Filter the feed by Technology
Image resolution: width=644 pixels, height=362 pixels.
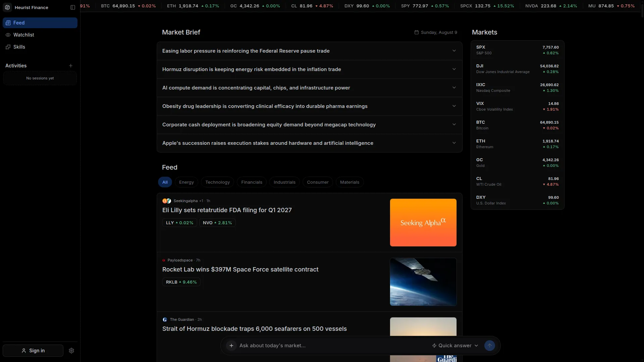218,182
